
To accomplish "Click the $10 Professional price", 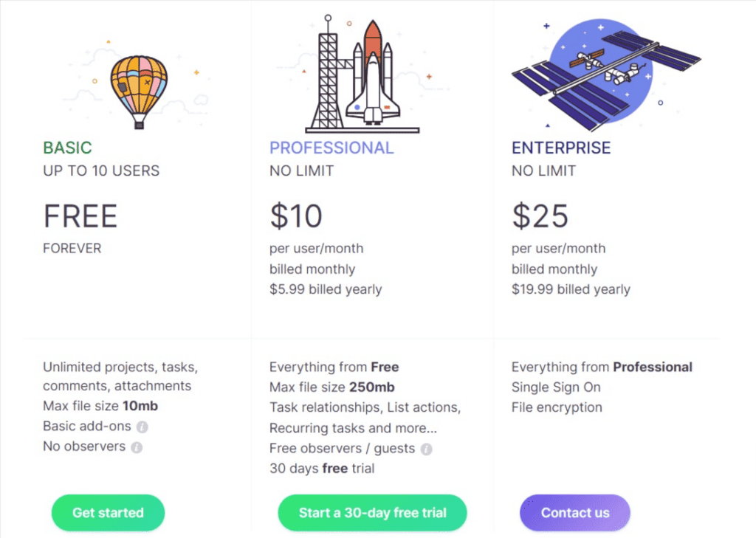I will [x=296, y=215].
